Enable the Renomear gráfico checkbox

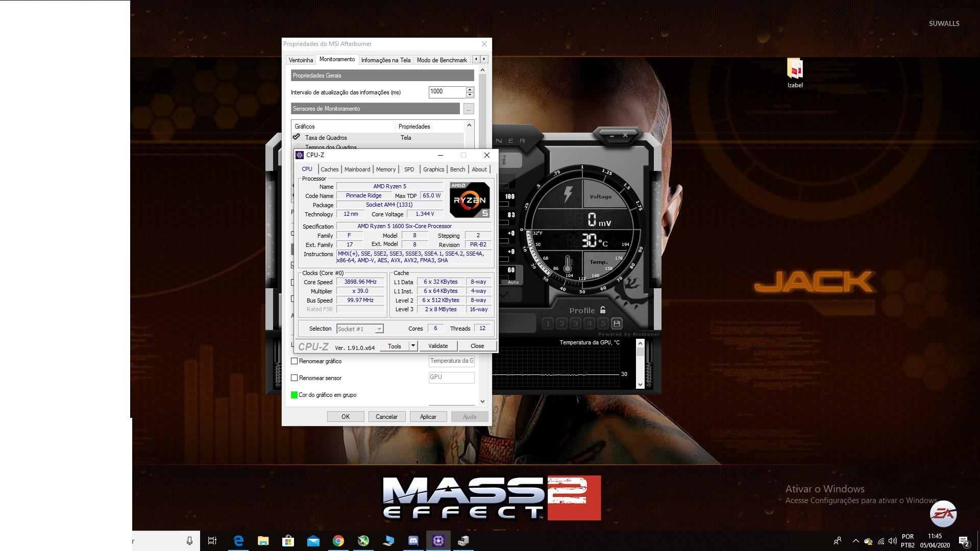(x=294, y=361)
